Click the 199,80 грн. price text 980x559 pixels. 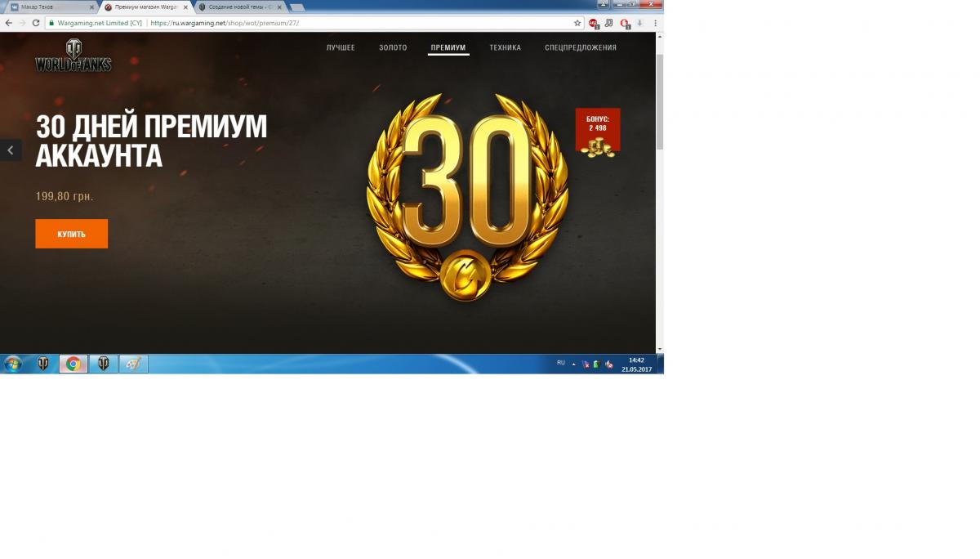click(65, 196)
